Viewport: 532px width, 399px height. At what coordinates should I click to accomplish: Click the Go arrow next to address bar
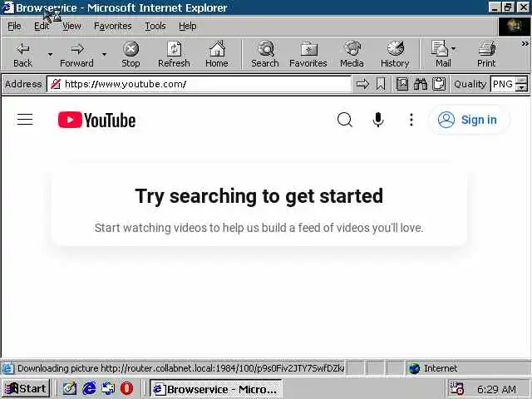coord(362,84)
